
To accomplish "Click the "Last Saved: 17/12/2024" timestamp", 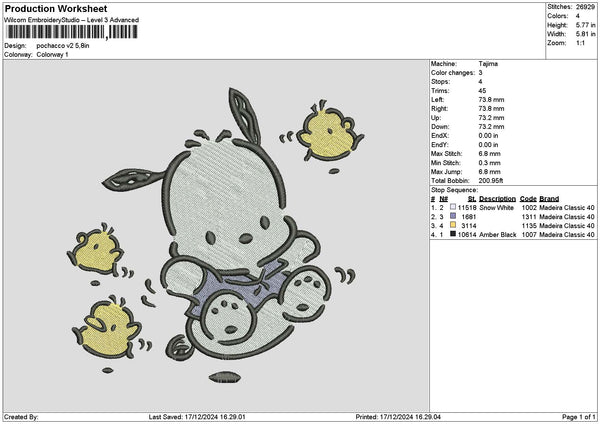I will click(x=197, y=417).
